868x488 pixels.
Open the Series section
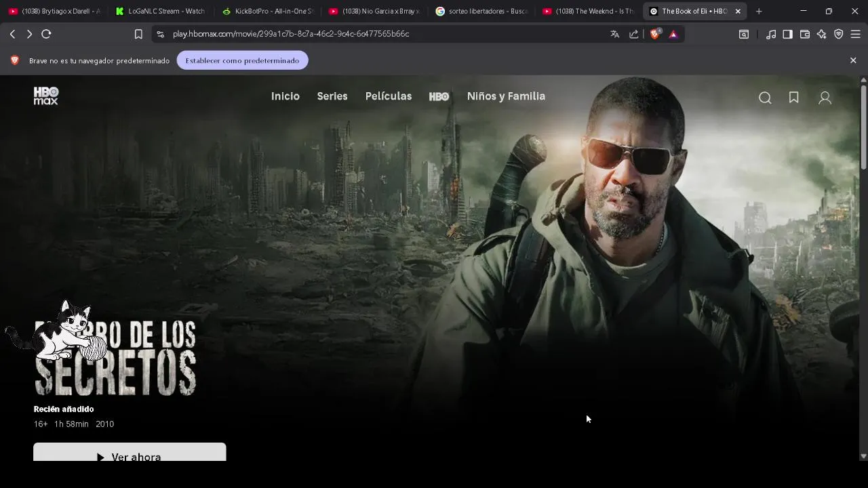[x=332, y=96]
